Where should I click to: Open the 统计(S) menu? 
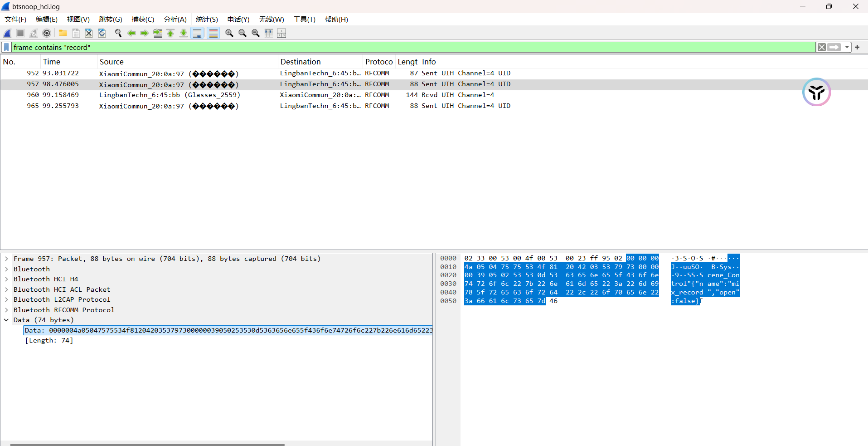tap(207, 20)
